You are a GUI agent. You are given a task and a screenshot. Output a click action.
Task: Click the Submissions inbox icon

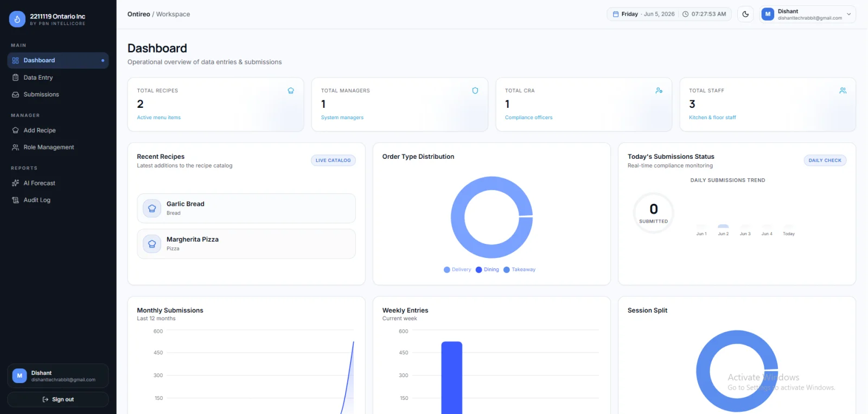point(15,94)
